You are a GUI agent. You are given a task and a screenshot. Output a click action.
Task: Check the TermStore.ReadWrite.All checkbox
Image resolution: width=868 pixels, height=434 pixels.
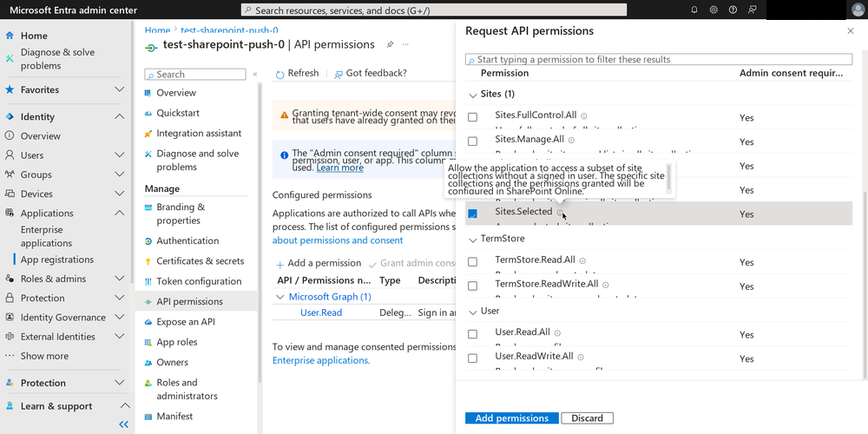[x=472, y=286]
